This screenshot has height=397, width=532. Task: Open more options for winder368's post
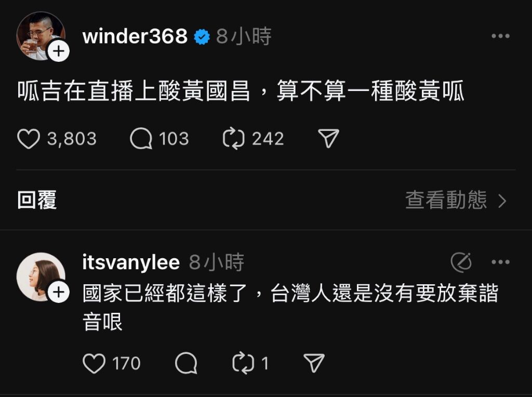pyautogui.click(x=501, y=36)
